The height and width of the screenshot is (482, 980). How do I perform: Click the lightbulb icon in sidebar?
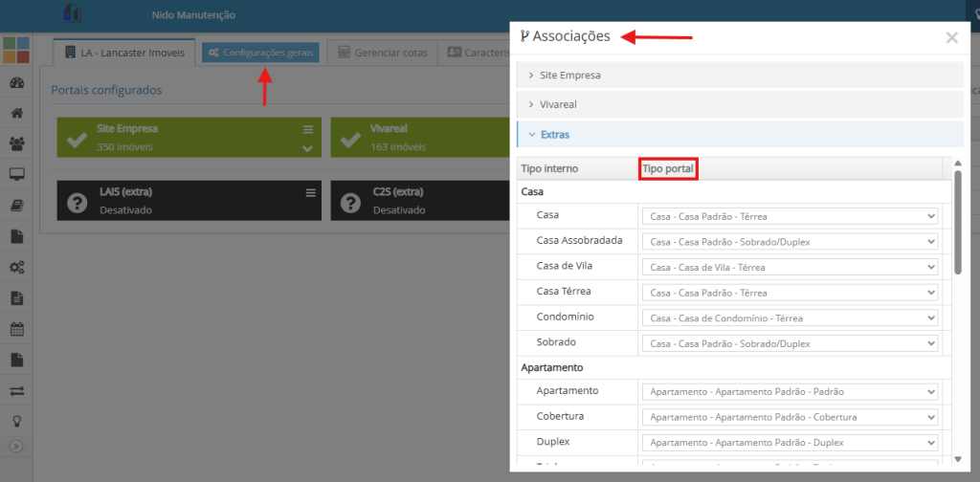click(x=16, y=421)
